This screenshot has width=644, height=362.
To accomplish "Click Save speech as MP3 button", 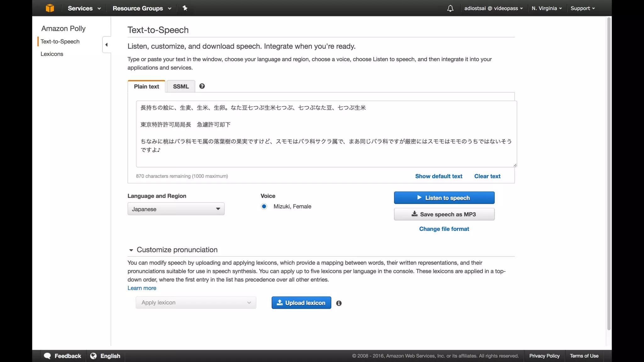I will [444, 214].
